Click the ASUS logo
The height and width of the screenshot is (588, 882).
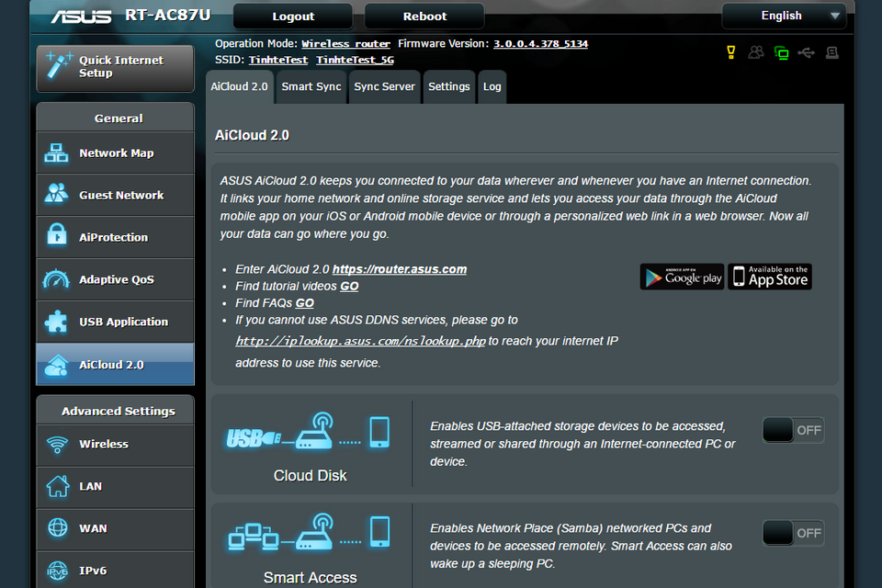[81, 16]
